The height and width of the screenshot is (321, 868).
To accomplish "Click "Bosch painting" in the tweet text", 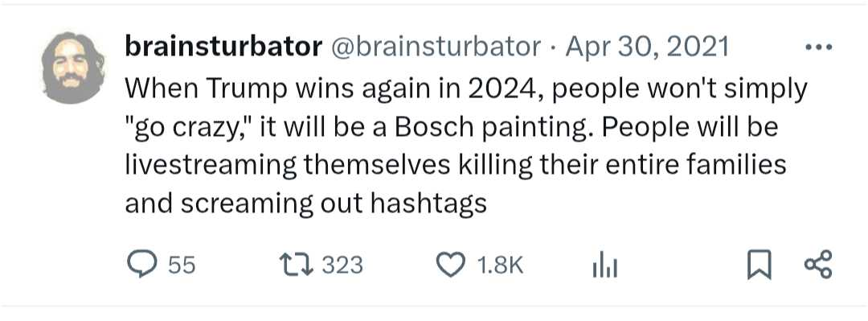I will tap(477, 127).
